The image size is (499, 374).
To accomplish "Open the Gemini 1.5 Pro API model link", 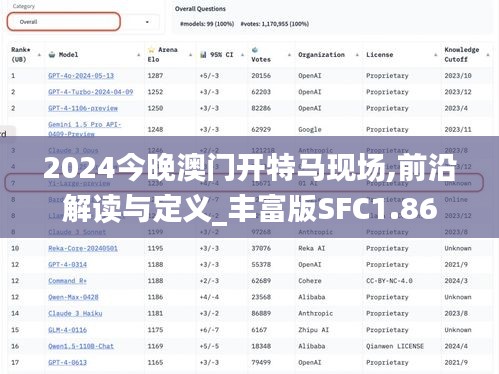I will coord(85,129).
